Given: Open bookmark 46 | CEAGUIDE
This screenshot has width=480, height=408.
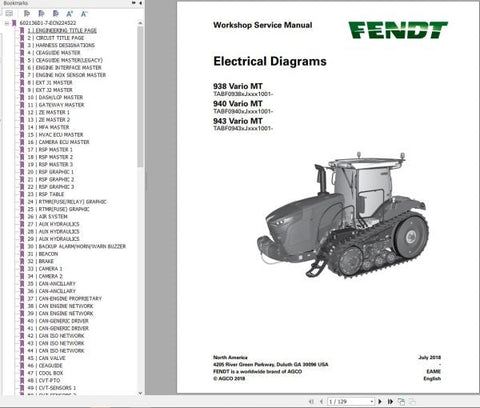Looking at the screenshot, I should click(45, 365).
